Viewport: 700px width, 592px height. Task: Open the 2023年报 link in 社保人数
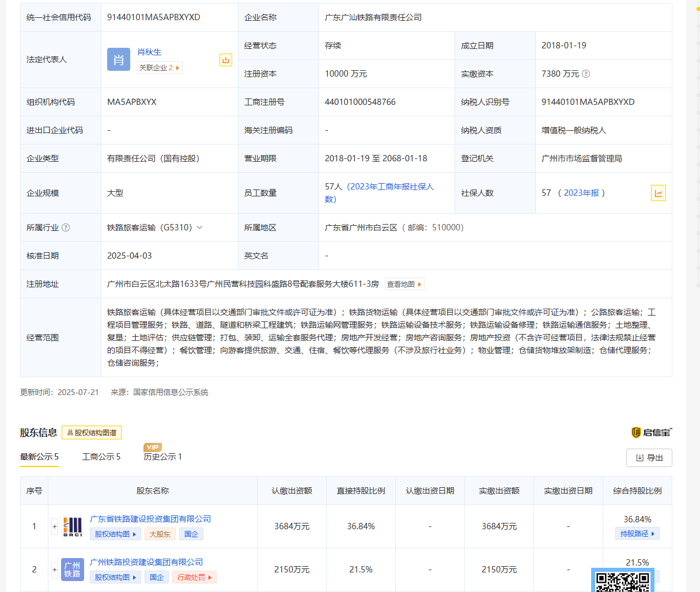pos(581,193)
